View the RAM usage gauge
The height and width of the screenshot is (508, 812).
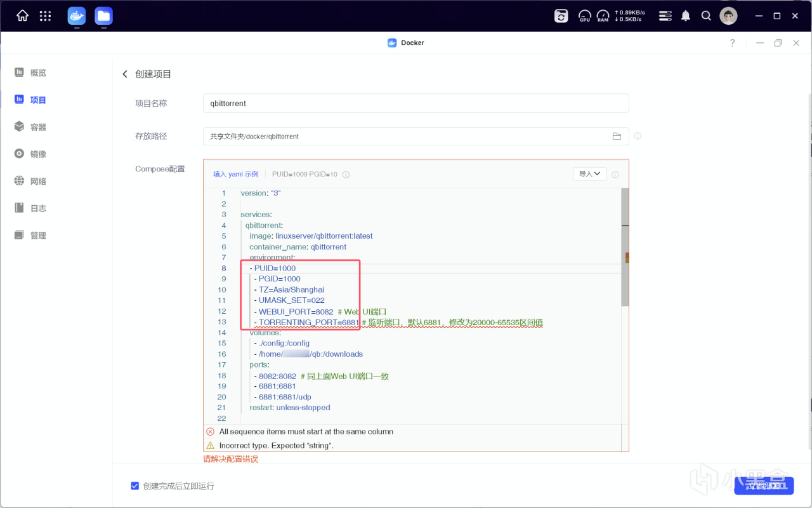coord(603,16)
